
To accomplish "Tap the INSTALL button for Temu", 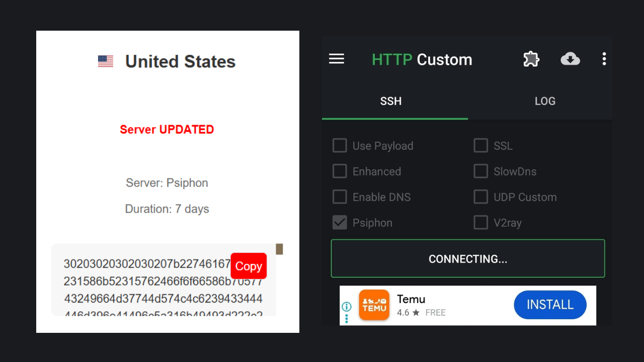I will point(550,305).
